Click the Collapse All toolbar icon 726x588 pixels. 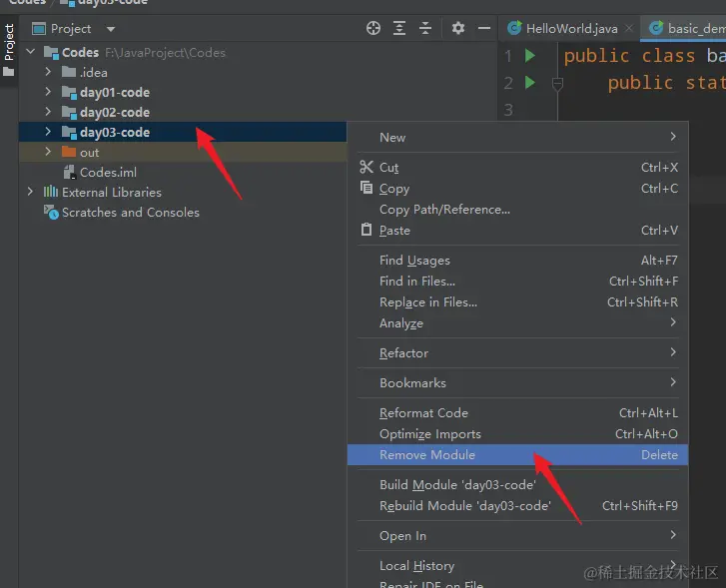tap(425, 28)
